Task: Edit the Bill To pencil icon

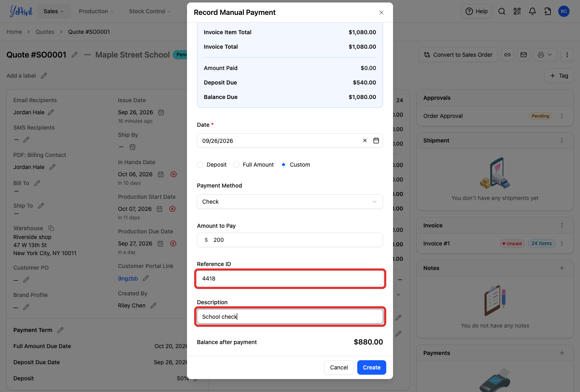Action: pos(37,183)
